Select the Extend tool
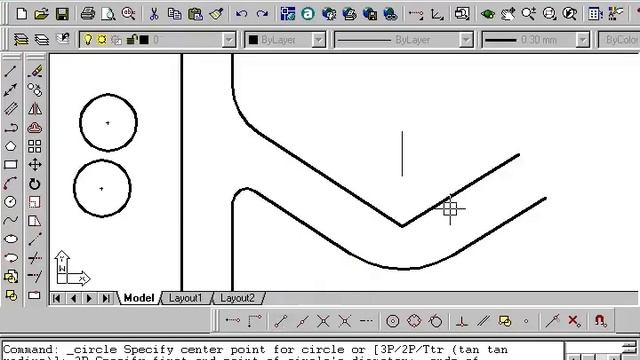 coord(35,276)
